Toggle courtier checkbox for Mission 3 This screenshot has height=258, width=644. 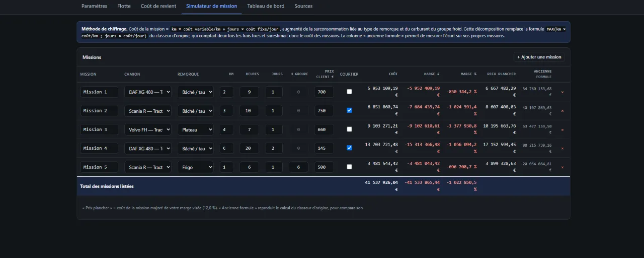tap(349, 129)
